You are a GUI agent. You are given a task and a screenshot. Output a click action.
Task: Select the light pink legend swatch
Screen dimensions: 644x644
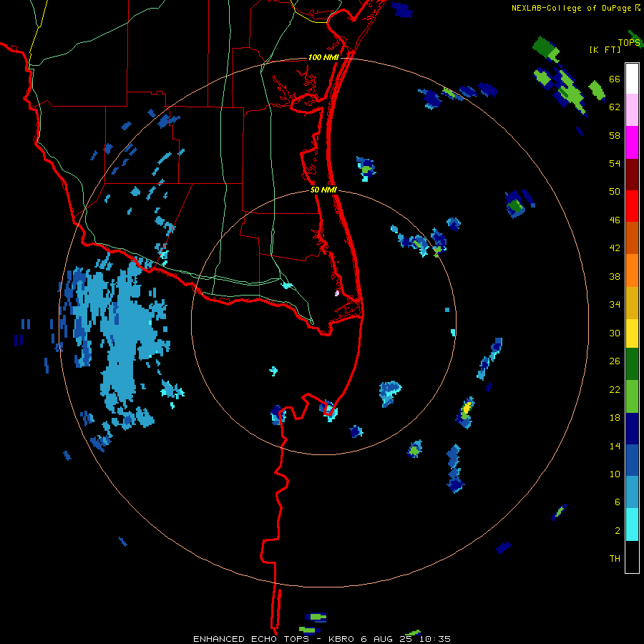(x=632, y=109)
